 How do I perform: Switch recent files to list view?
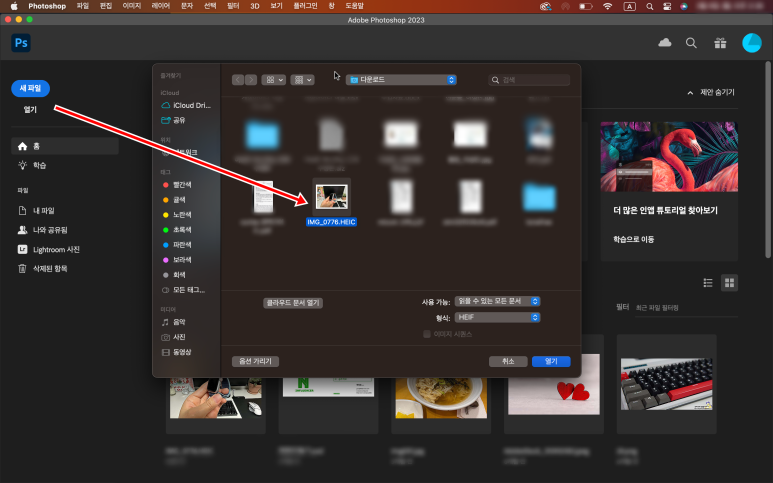coord(708,282)
